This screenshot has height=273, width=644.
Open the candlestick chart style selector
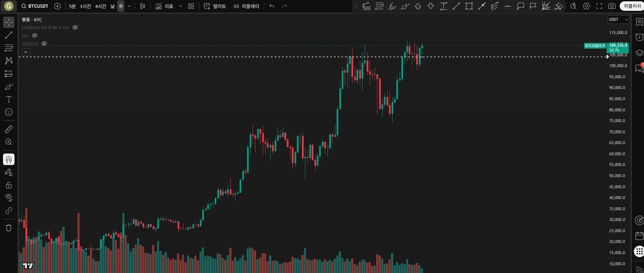(x=143, y=6)
